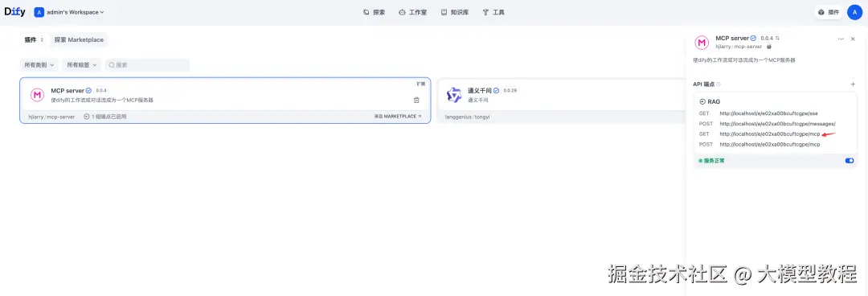Close the plugin detail panel
The width and height of the screenshot is (868, 296).
click(x=853, y=39)
